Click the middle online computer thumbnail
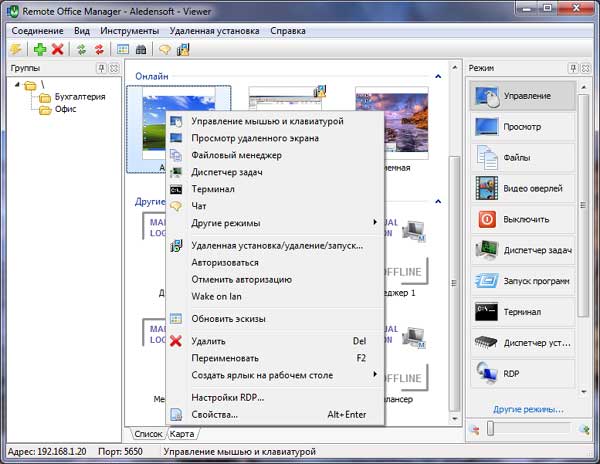Viewport: 600px width, 464px height. (285, 98)
